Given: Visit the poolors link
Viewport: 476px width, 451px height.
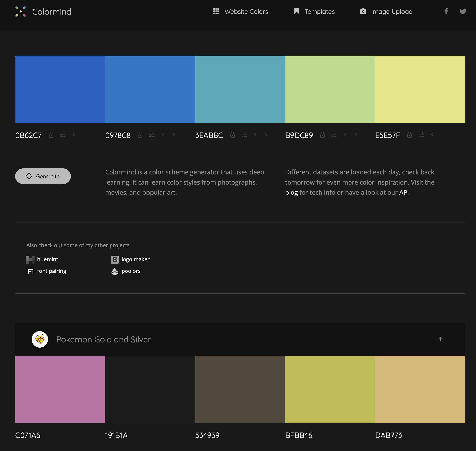Looking at the screenshot, I should pyautogui.click(x=131, y=271).
